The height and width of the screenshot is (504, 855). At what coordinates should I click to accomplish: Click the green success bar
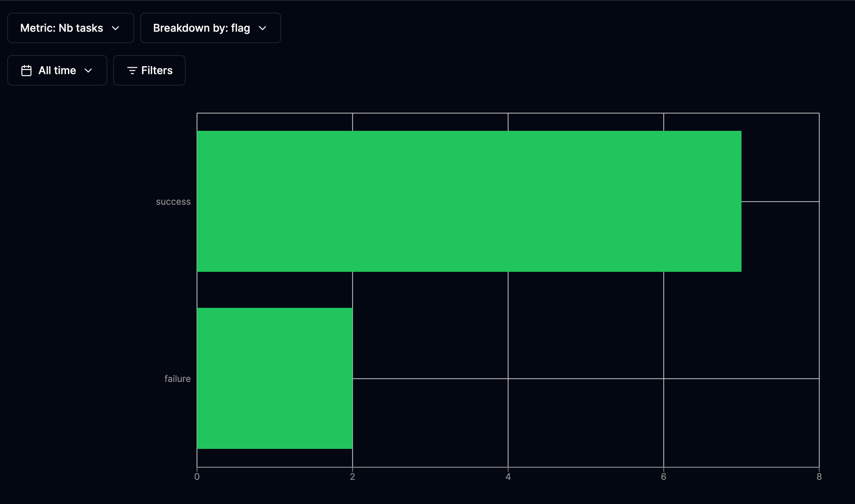pyautogui.click(x=469, y=201)
